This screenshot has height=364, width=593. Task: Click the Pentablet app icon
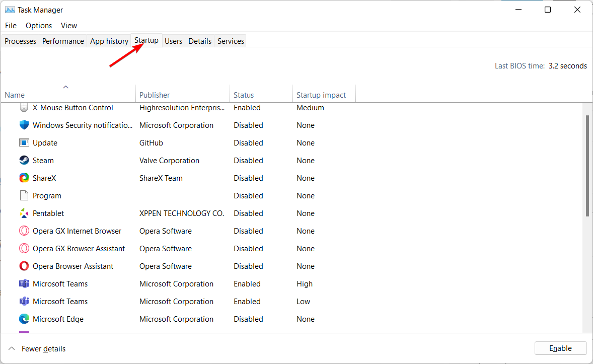click(x=24, y=213)
